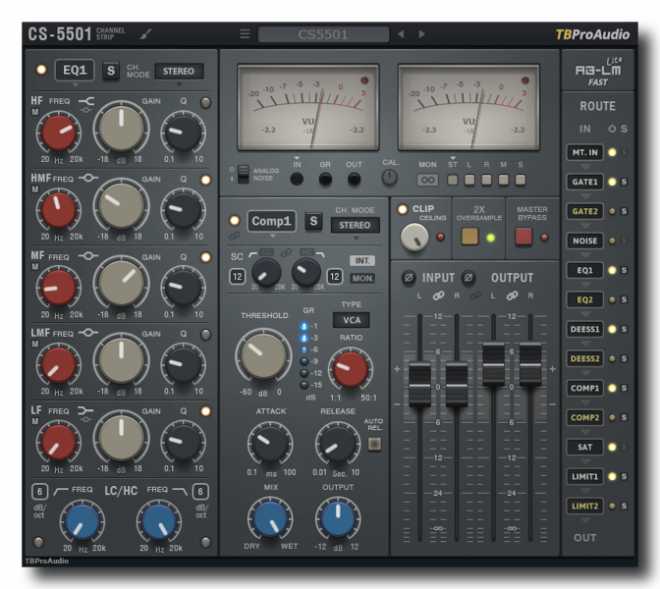Click the TBProAudio logo

[x=592, y=35]
